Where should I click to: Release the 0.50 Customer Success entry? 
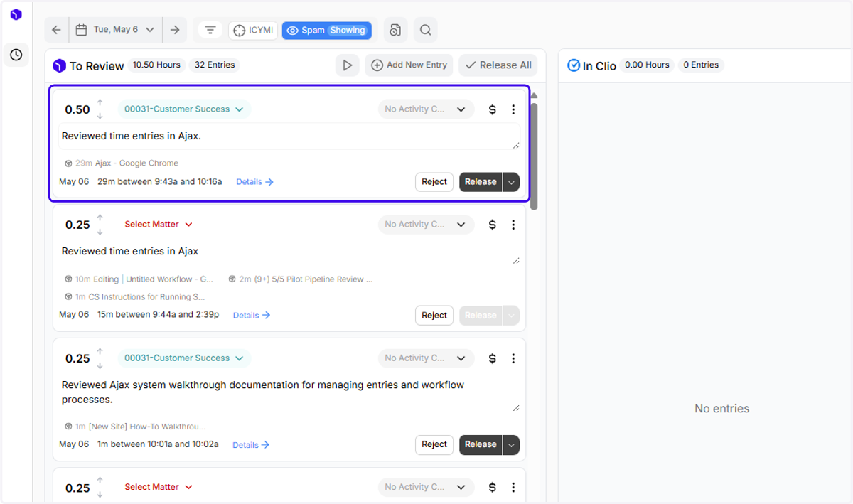pos(481,182)
